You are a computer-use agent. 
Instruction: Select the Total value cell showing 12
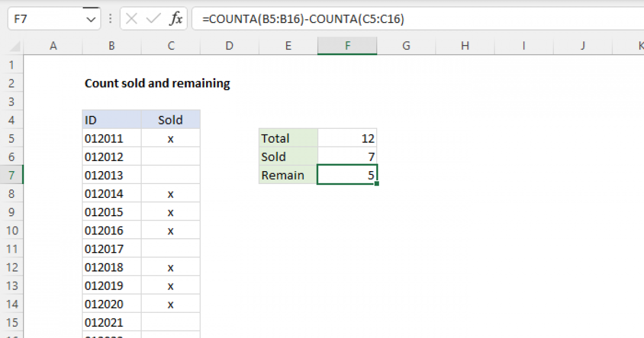(347, 138)
